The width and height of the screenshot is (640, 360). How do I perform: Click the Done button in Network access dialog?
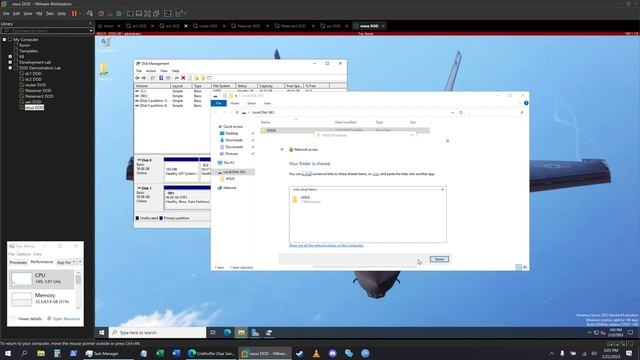[x=439, y=260]
